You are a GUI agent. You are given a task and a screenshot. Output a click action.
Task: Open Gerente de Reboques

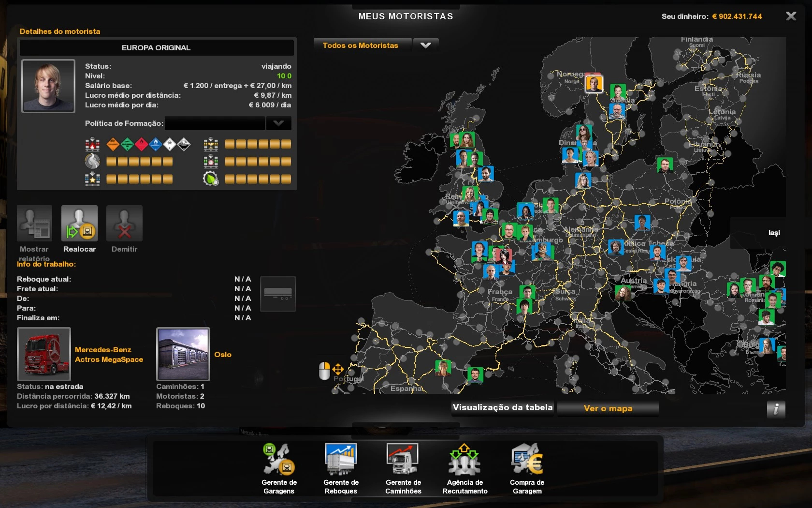tap(341, 468)
